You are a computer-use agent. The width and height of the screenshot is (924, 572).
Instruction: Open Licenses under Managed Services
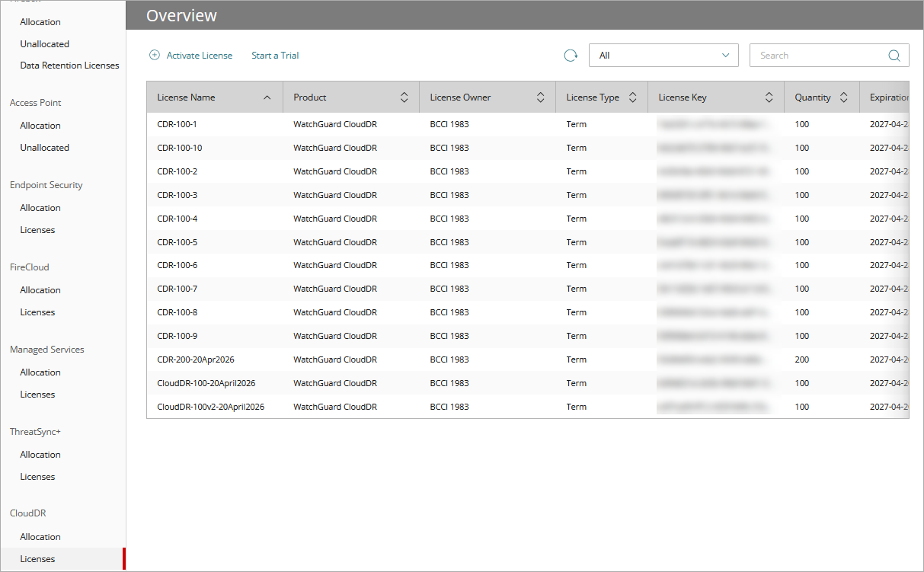tap(37, 395)
